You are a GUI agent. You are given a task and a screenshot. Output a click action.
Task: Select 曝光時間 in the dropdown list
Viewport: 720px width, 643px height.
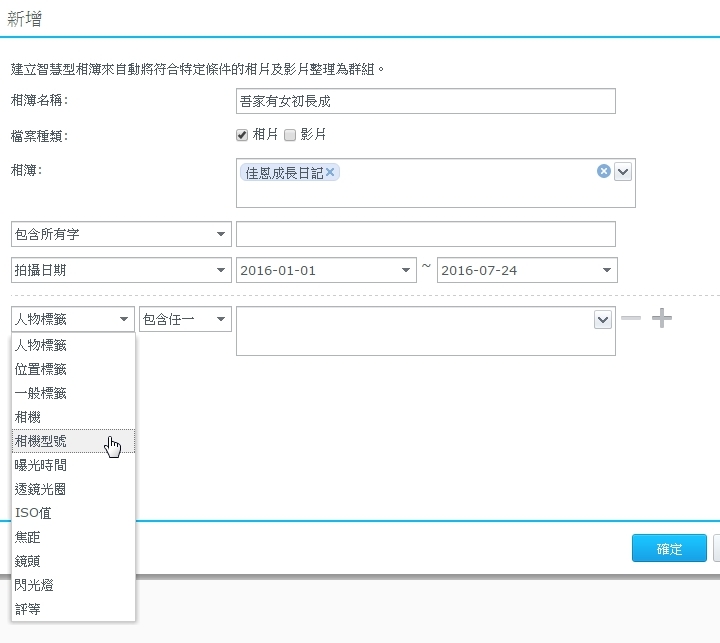(42, 465)
